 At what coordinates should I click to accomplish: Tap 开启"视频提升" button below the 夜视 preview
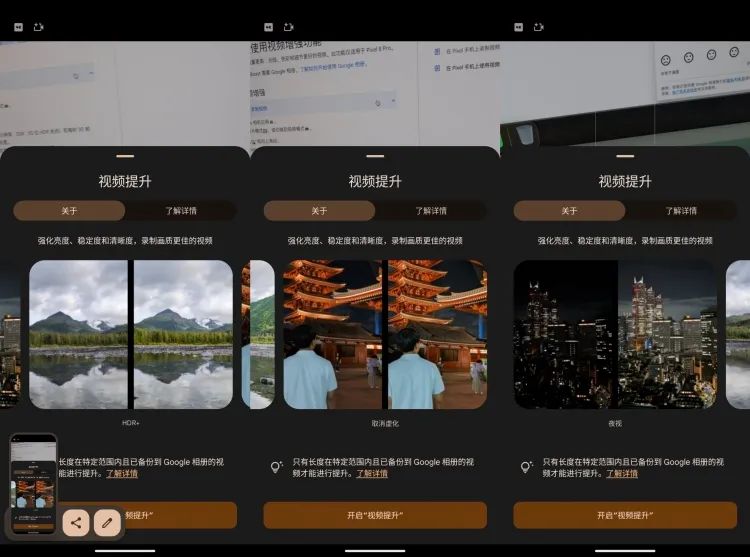(625, 515)
